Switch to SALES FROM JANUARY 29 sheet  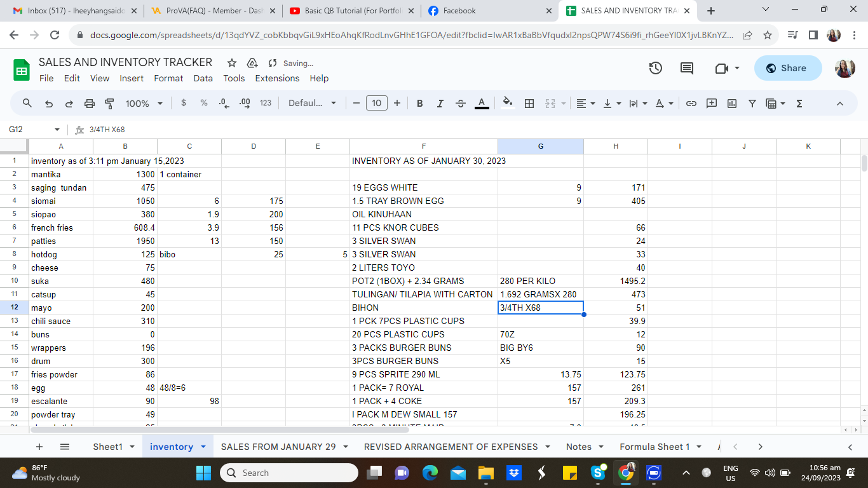(x=278, y=447)
